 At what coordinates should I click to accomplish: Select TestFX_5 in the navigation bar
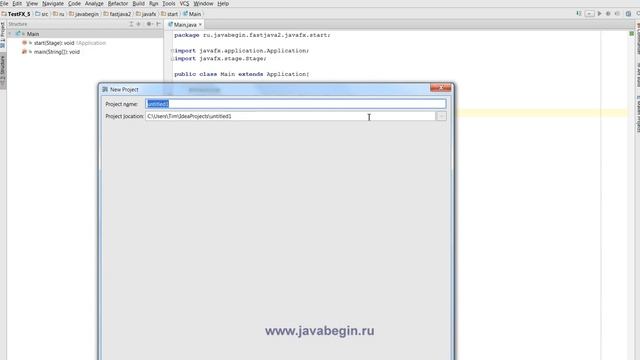point(16,14)
